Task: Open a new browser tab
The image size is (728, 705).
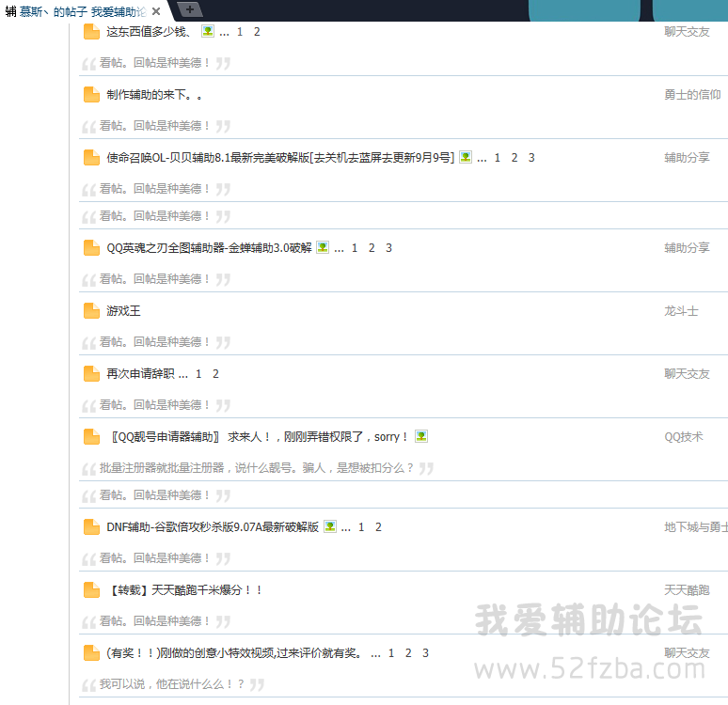Action: (x=190, y=9)
